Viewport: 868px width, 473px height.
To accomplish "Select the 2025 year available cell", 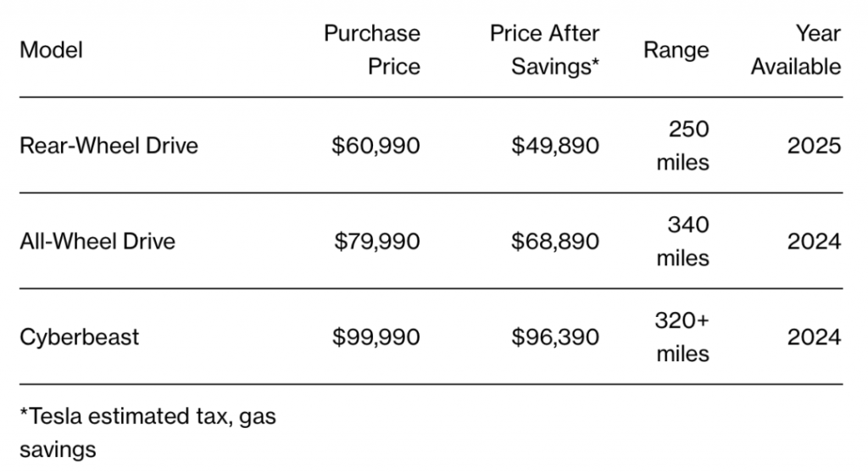I will point(814,146).
